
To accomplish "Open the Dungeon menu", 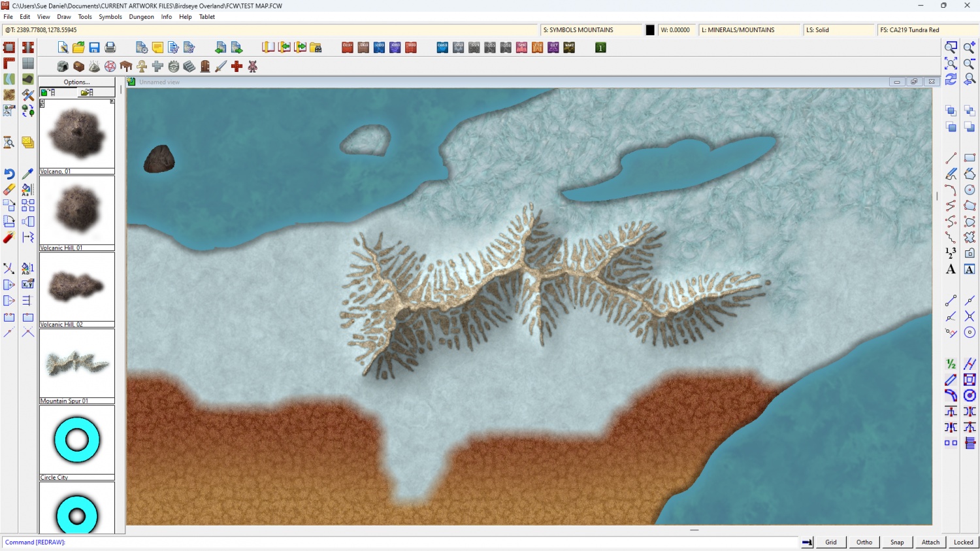I will [x=141, y=17].
